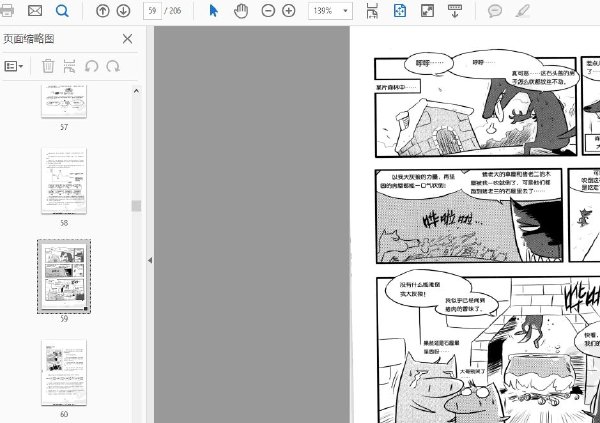Select page 57 thumbnail
Viewport: 600px width, 423px height.
(64, 101)
